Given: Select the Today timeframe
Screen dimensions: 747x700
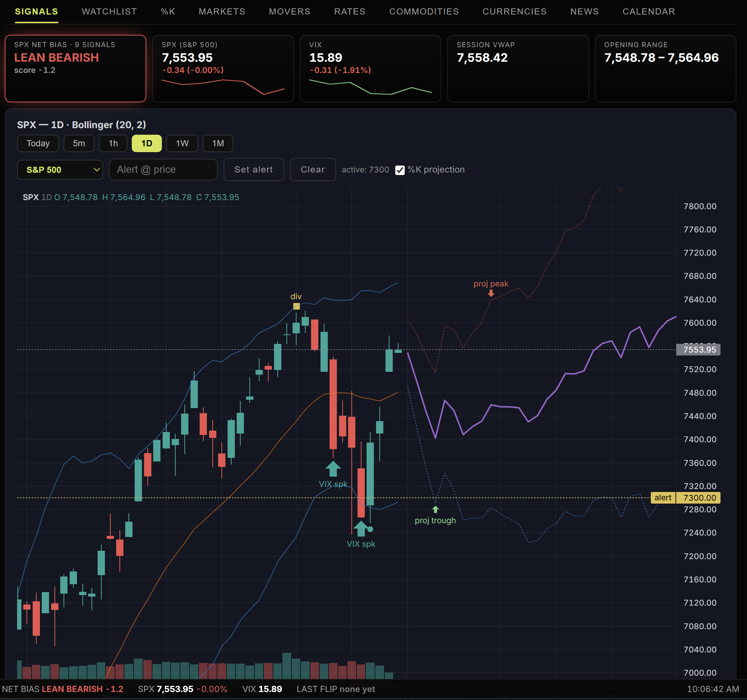Looking at the screenshot, I should tap(38, 143).
